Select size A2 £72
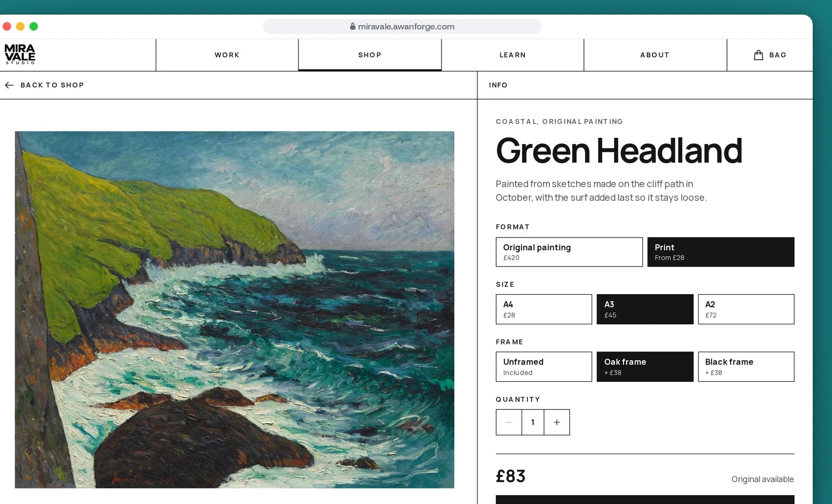The image size is (832, 504). (x=746, y=309)
